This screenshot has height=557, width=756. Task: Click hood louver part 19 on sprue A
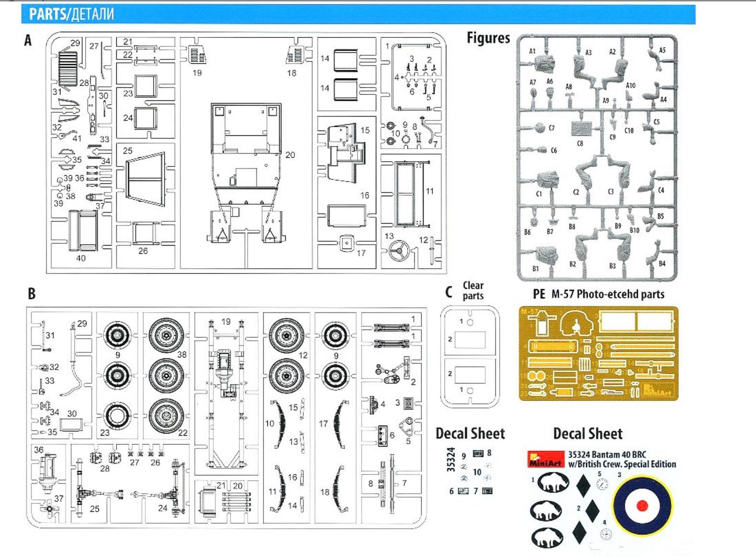[x=197, y=55]
